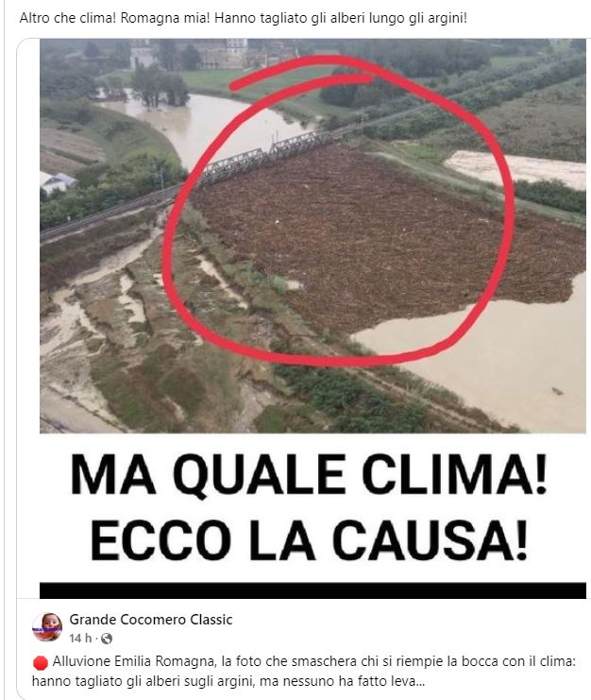591x700 pixels.
Task: Click caption line starting Alluvione Emilia Romagna
Action: [314, 661]
